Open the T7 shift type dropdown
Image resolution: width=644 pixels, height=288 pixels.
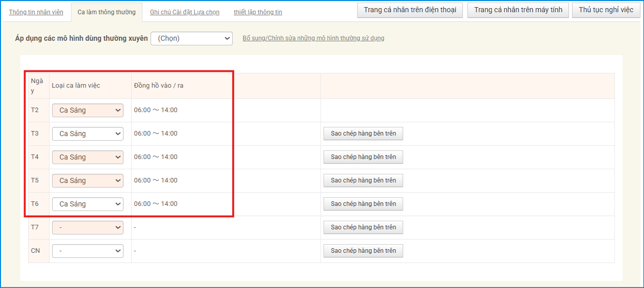[x=88, y=227]
